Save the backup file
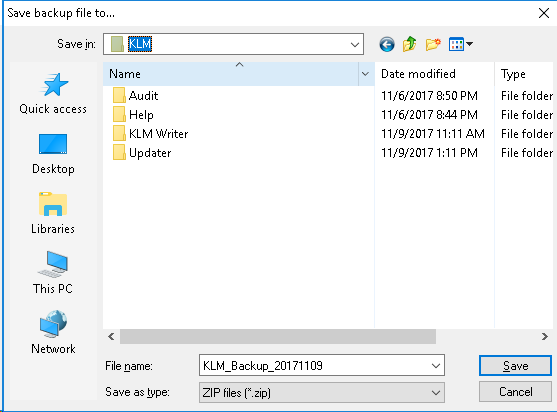557x412 pixels. 515,365
